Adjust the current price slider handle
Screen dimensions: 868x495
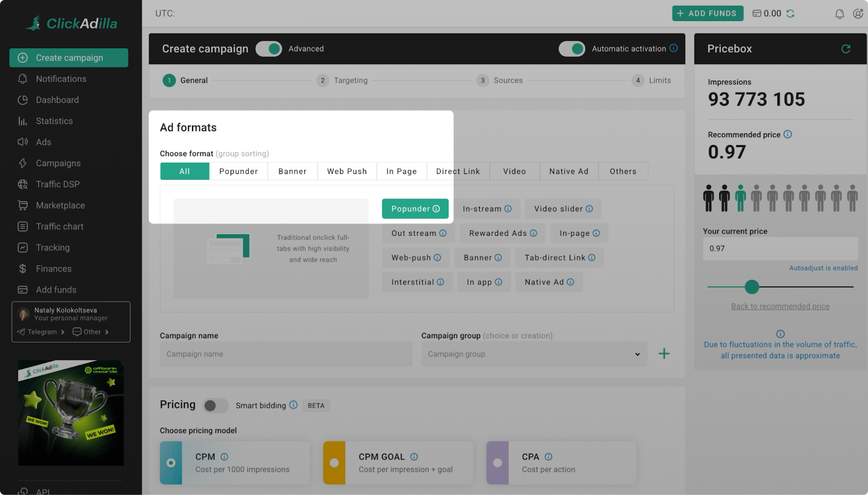(x=751, y=287)
